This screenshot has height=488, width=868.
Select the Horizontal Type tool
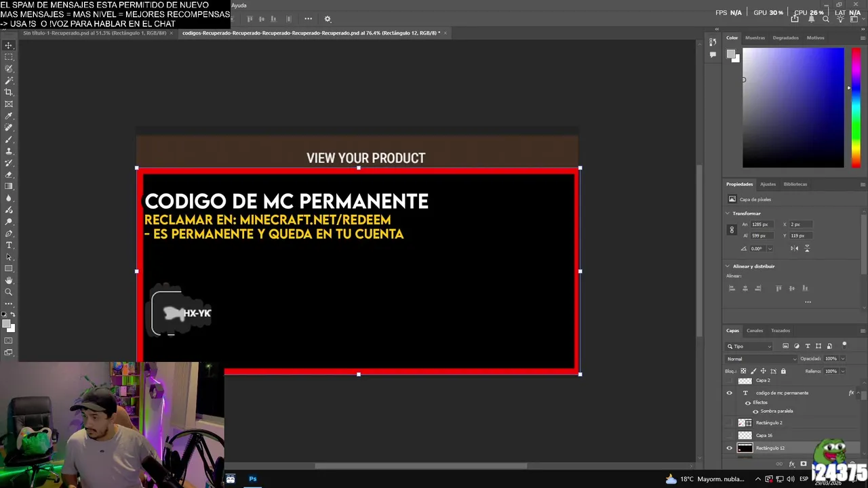[9, 245]
